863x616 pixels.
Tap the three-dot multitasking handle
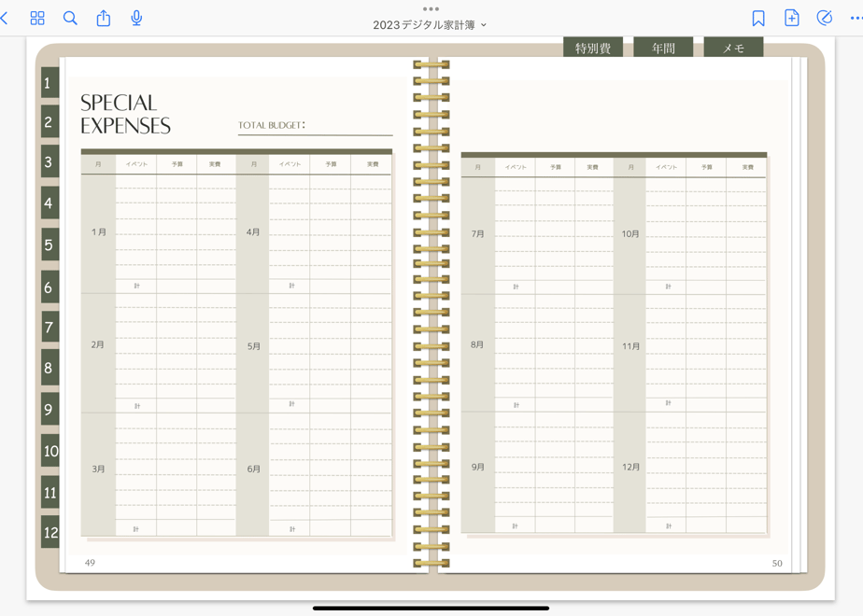[431, 8]
